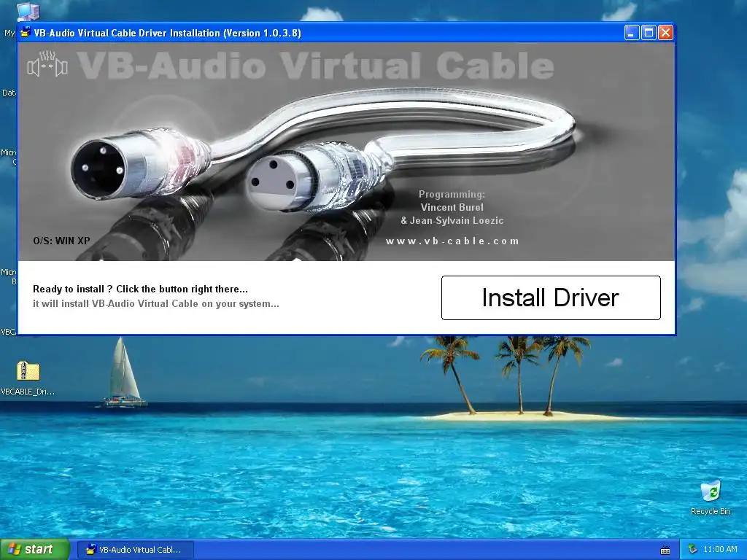Image resolution: width=747 pixels, height=560 pixels.
Task: Click the speaker logo beside VB-Audio heading
Action: click(x=47, y=64)
